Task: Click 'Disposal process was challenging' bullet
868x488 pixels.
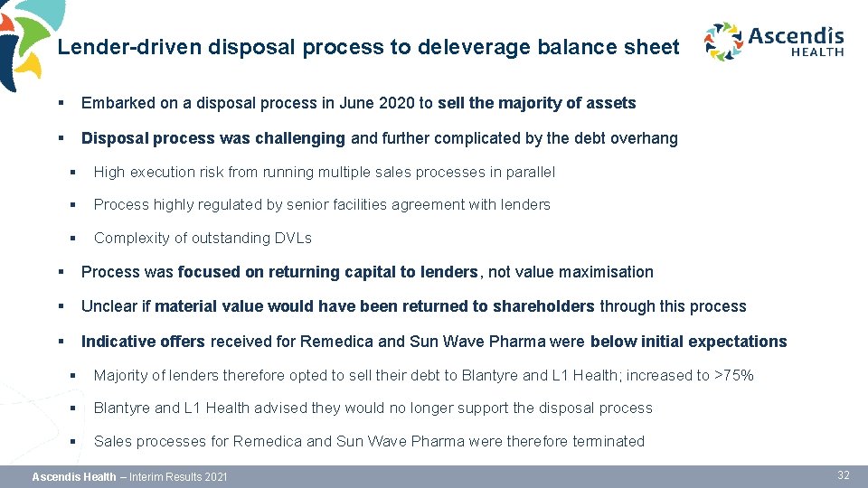Action: [x=213, y=138]
